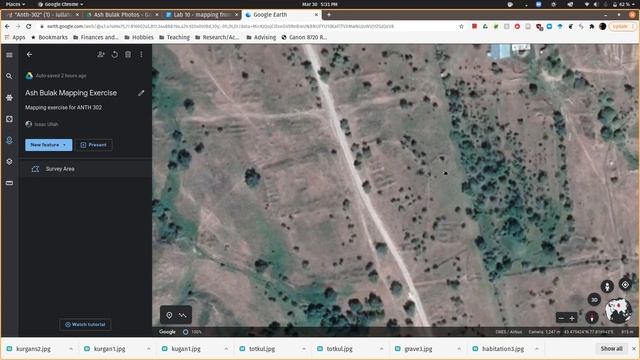Image resolution: width=640 pixels, height=360 pixels.
Task: Open Finances bookmarks folder
Action: click(x=96, y=37)
